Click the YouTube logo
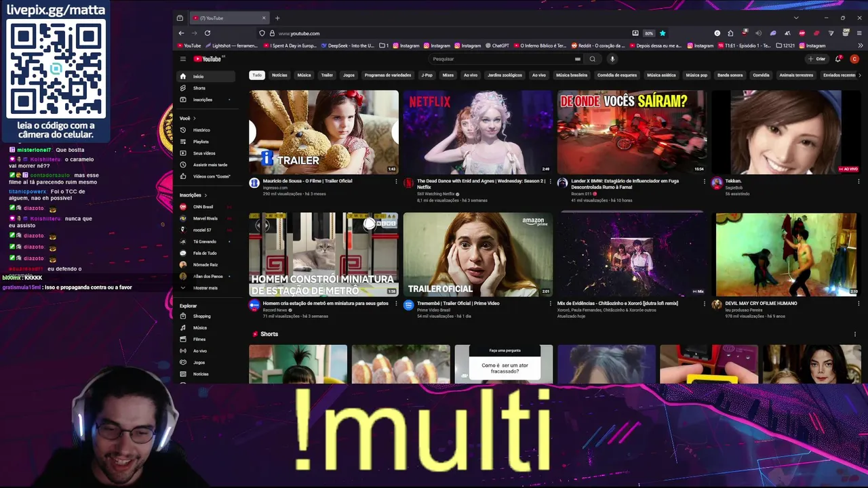Viewport: 868px width, 488px height. click(208, 59)
